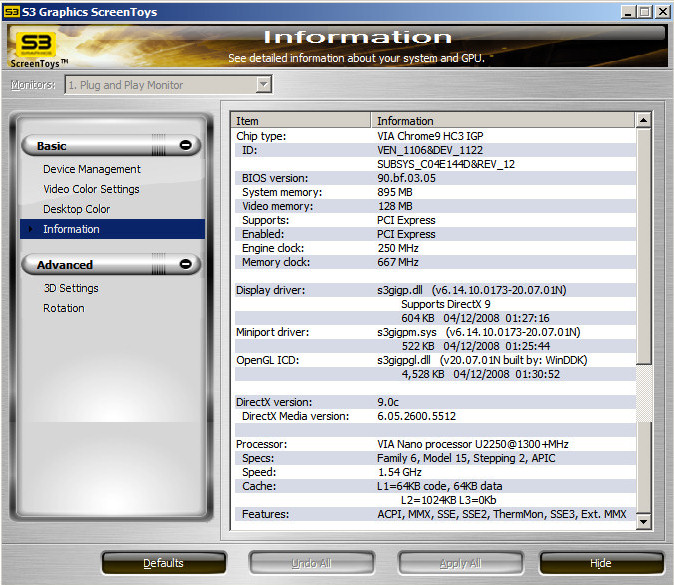Select the Display driver row

(x=435, y=290)
